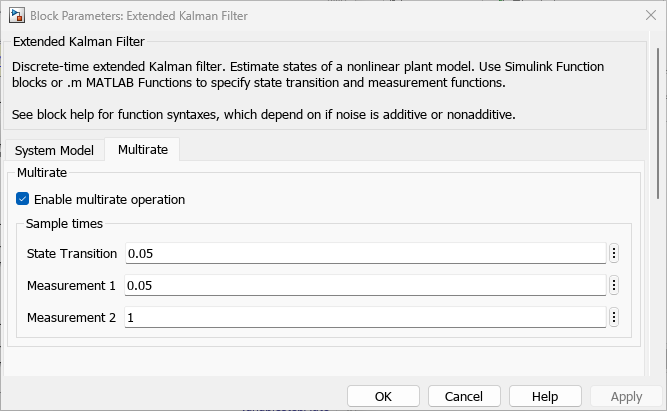Open Measurement 1 three-dot options button
Screen dimensions: 667x411
(614, 285)
